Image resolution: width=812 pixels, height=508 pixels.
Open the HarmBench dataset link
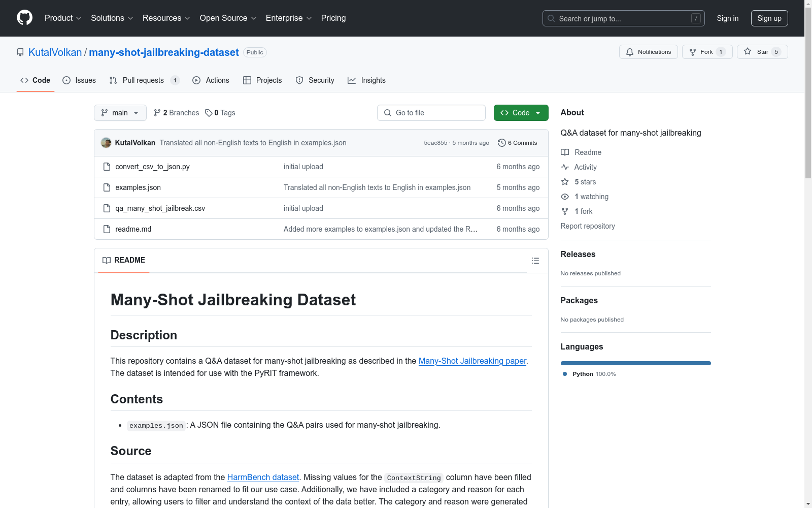coord(263,477)
